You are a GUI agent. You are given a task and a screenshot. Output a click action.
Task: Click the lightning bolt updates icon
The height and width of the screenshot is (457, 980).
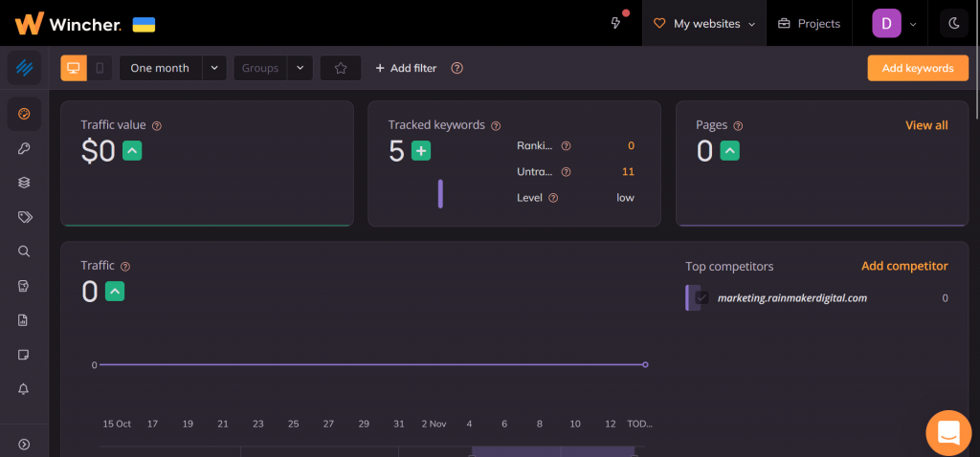[x=616, y=23]
